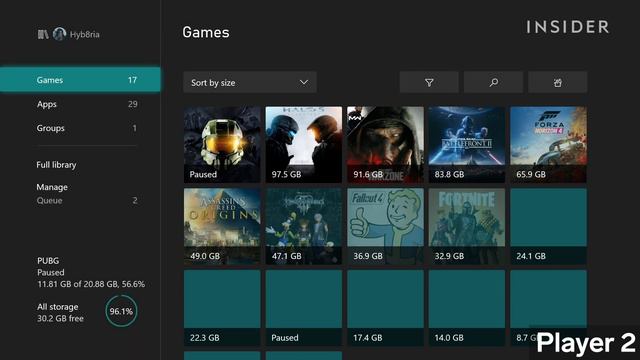Click the Games page heading
Image resolution: width=640 pixels, height=360 pixels.
[x=206, y=32]
